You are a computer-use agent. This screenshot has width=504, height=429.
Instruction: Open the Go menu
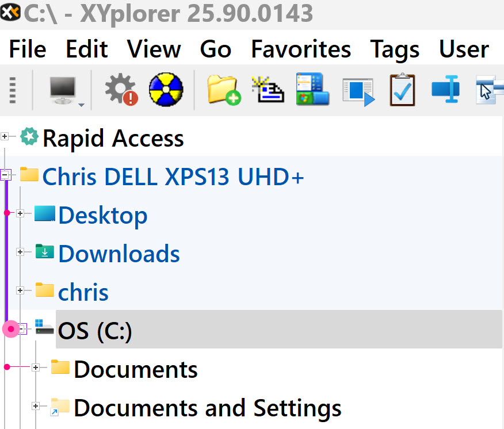[216, 49]
